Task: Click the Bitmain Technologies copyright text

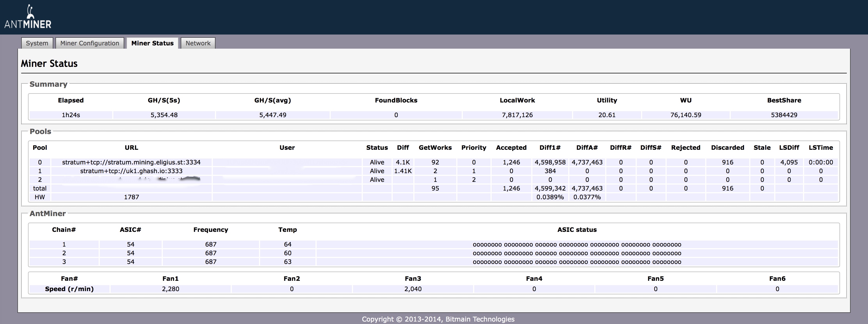Action: coord(438,319)
